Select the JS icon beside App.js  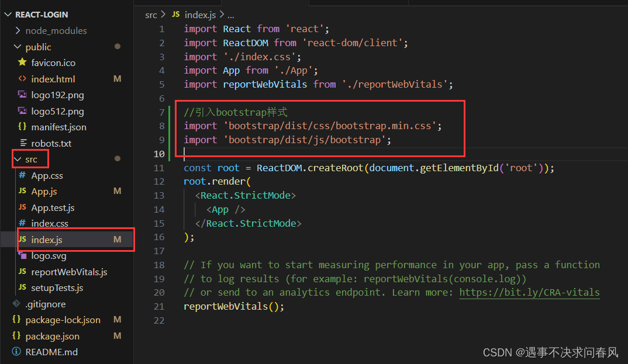[x=22, y=191]
